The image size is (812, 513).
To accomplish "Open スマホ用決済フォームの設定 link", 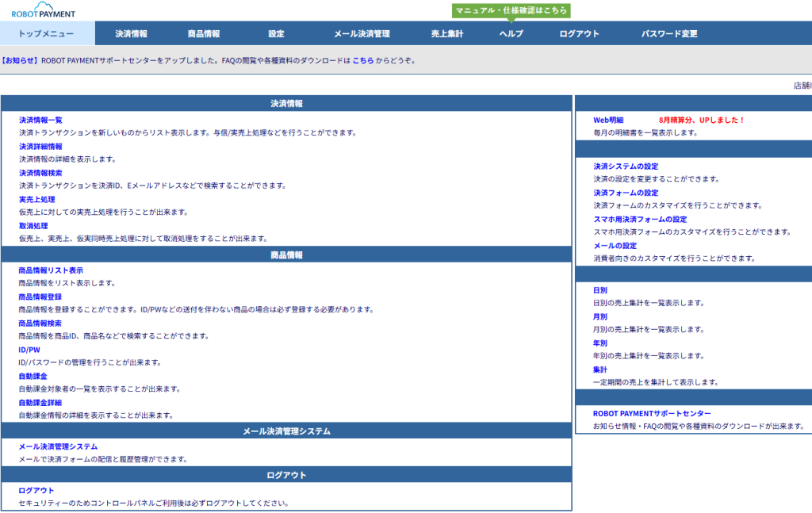I will tap(640, 220).
